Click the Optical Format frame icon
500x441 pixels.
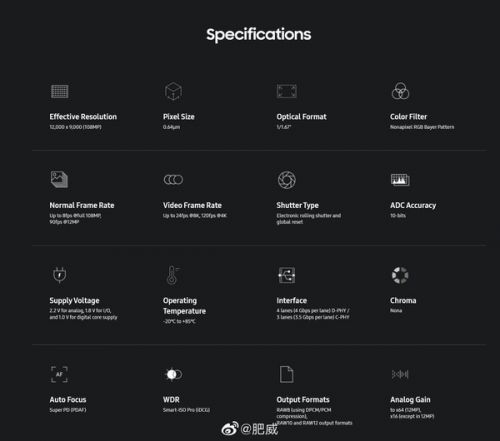[x=287, y=91]
